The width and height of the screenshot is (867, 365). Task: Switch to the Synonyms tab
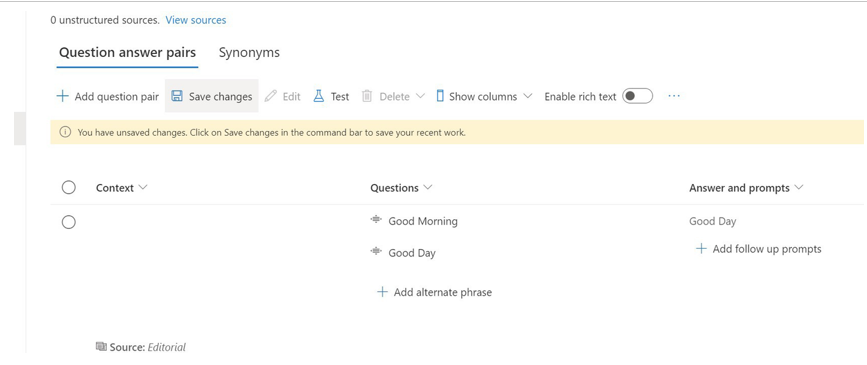249,53
